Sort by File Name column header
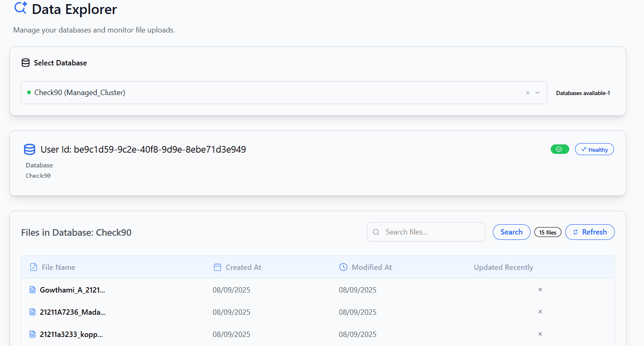The image size is (644, 346). 58,267
